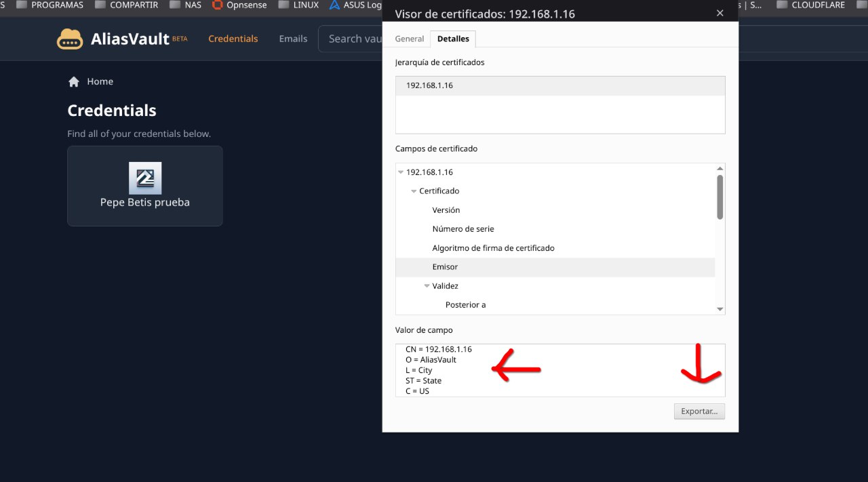Click the Exportar button
868x482 pixels.
(x=699, y=411)
